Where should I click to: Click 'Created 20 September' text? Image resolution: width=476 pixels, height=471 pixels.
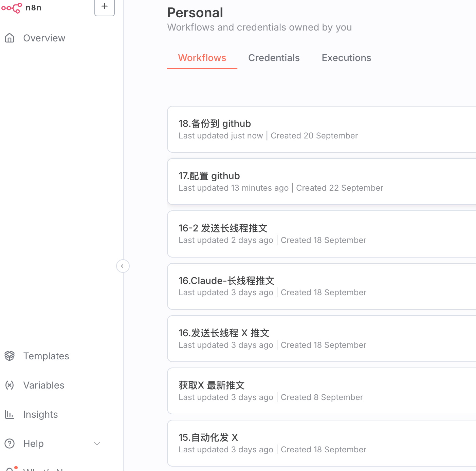click(314, 136)
